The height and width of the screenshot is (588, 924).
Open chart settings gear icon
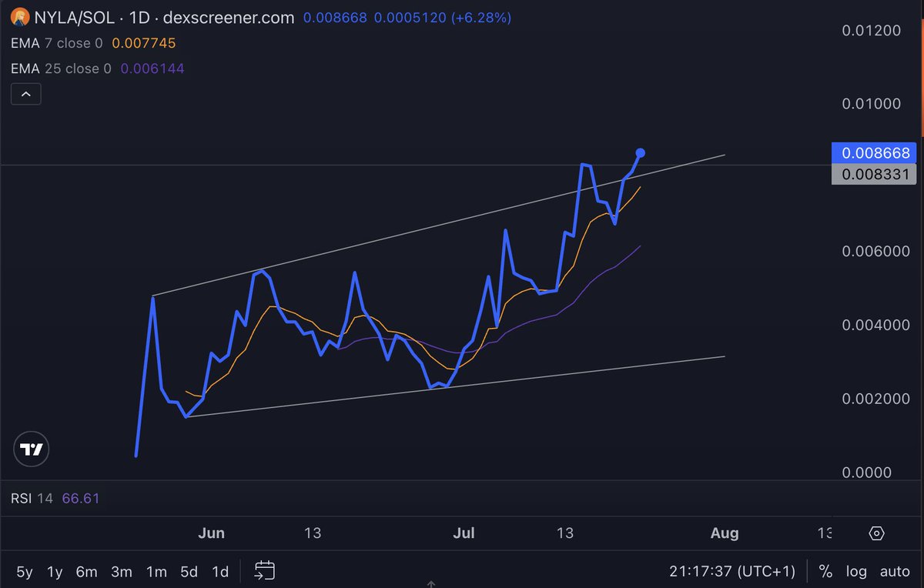coord(876,533)
